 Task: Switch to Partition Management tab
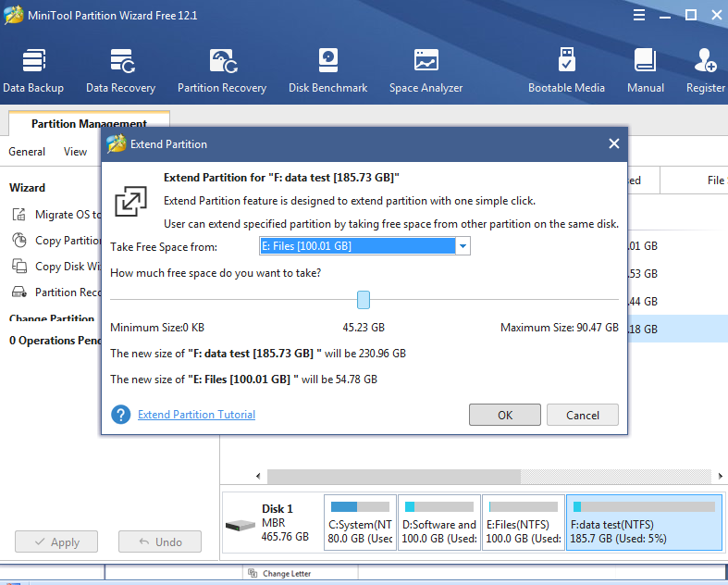point(89,123)
